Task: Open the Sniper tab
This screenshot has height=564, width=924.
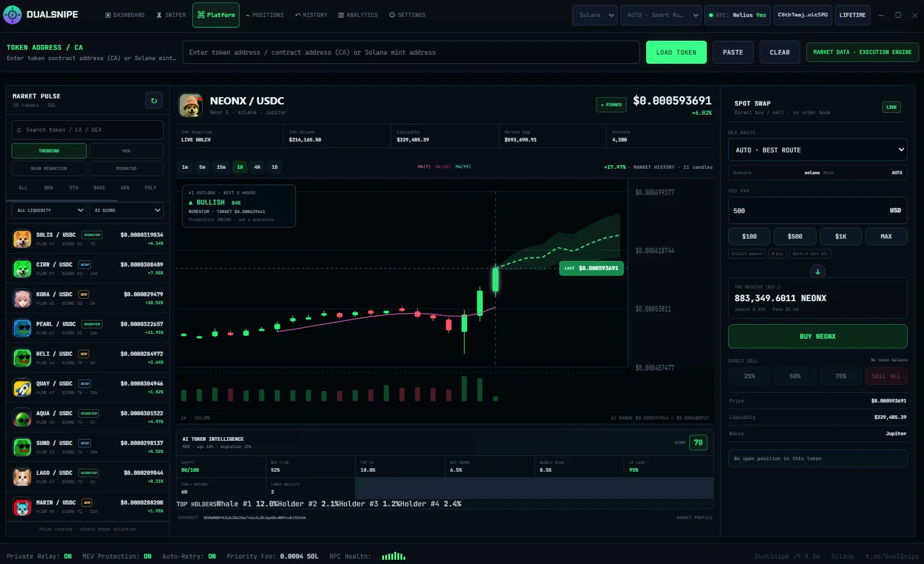Action: [171, 15]
